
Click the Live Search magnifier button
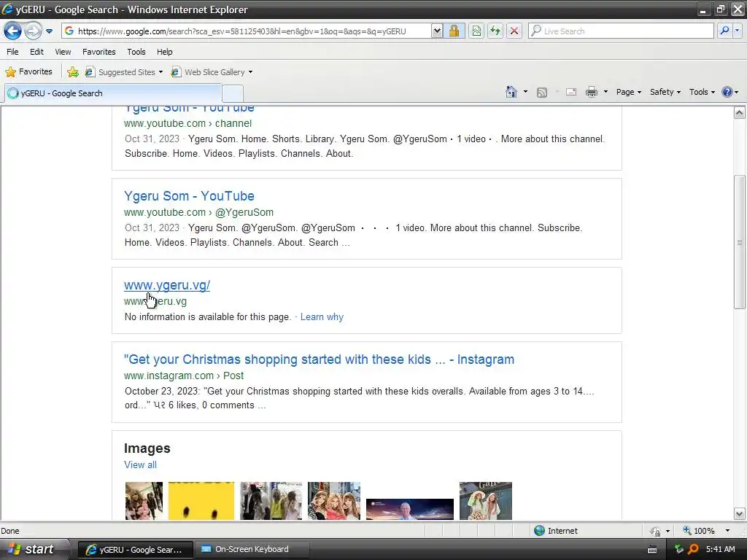tap(724, 31)
